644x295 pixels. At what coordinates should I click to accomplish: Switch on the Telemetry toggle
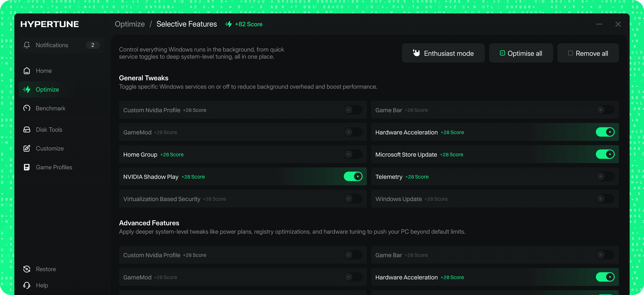tap(605, 177)
